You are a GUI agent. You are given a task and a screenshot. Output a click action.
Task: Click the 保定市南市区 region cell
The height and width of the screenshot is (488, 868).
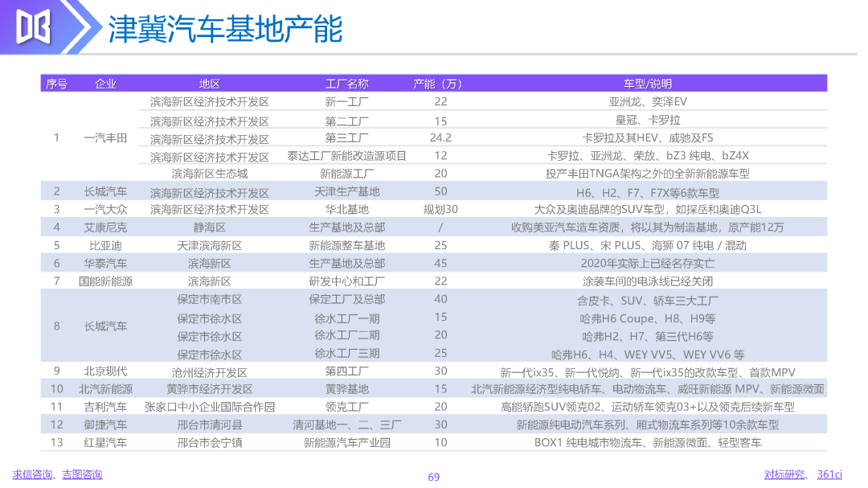pyautogui.click(x=209, y=299)
